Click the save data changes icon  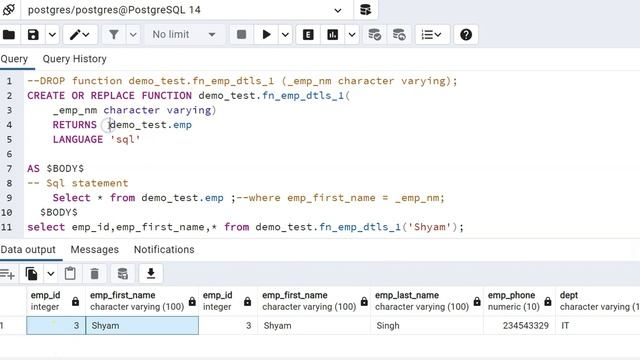click(x=122, y=273)
